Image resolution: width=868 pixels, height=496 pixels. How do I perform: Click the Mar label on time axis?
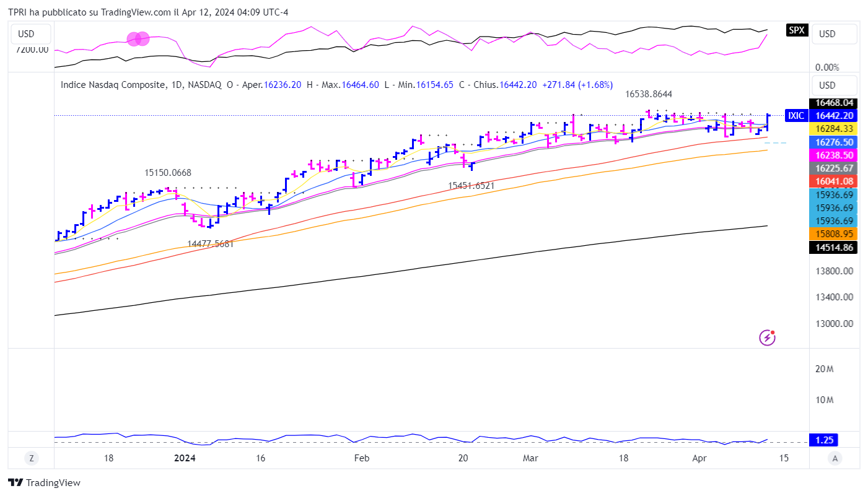(530, 458)
